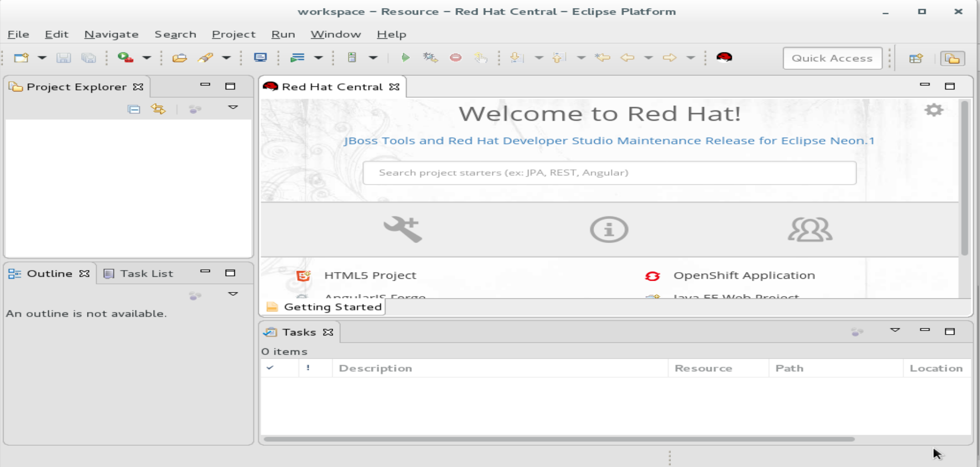
Task: Click the Red Hat Central gear settings icon
Action: click(x=934, y=110)
